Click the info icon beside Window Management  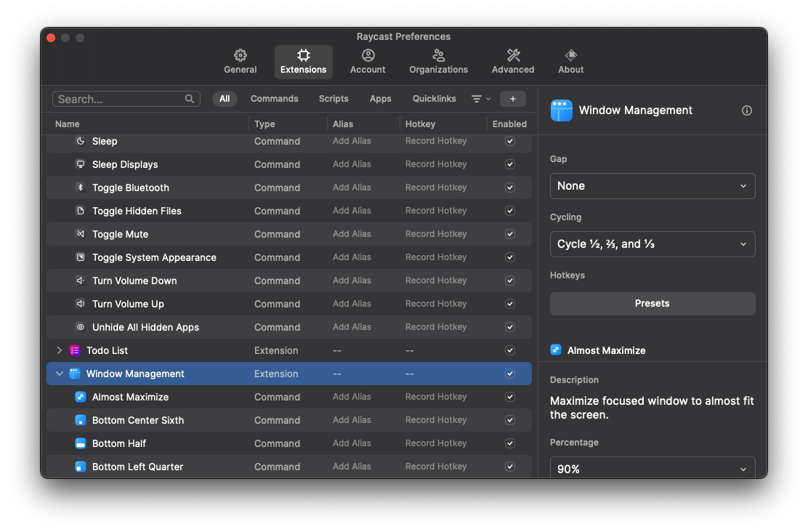[x=747, y=110]
